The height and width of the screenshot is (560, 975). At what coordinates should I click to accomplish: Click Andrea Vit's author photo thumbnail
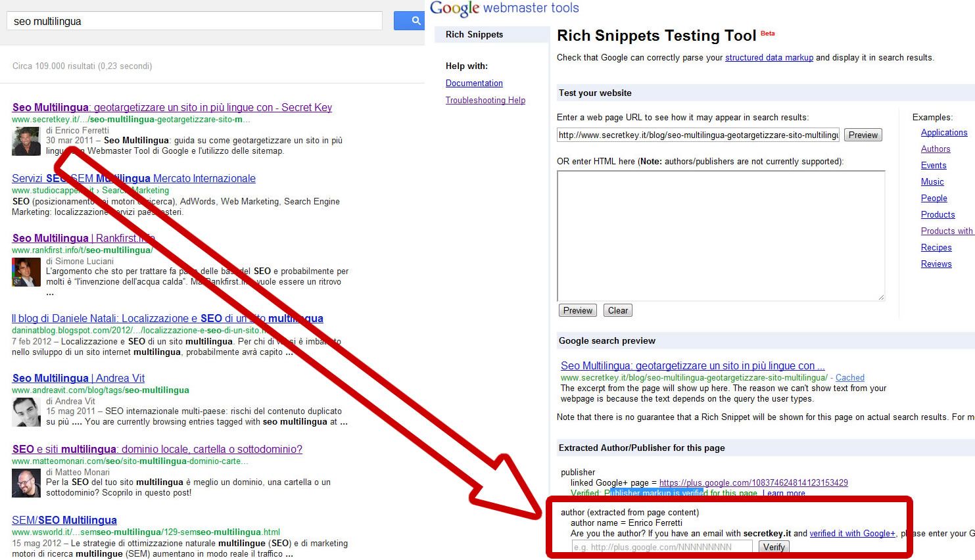tap(26, 412)
